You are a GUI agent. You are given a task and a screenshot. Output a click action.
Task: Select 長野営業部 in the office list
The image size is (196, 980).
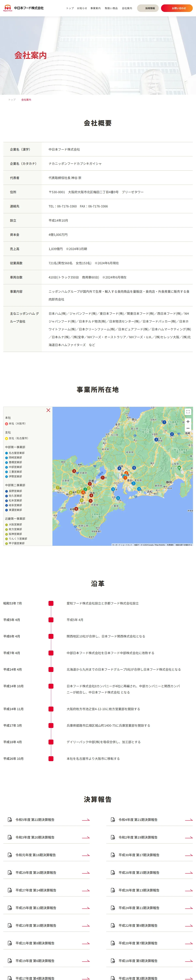(x=13, y=491)
